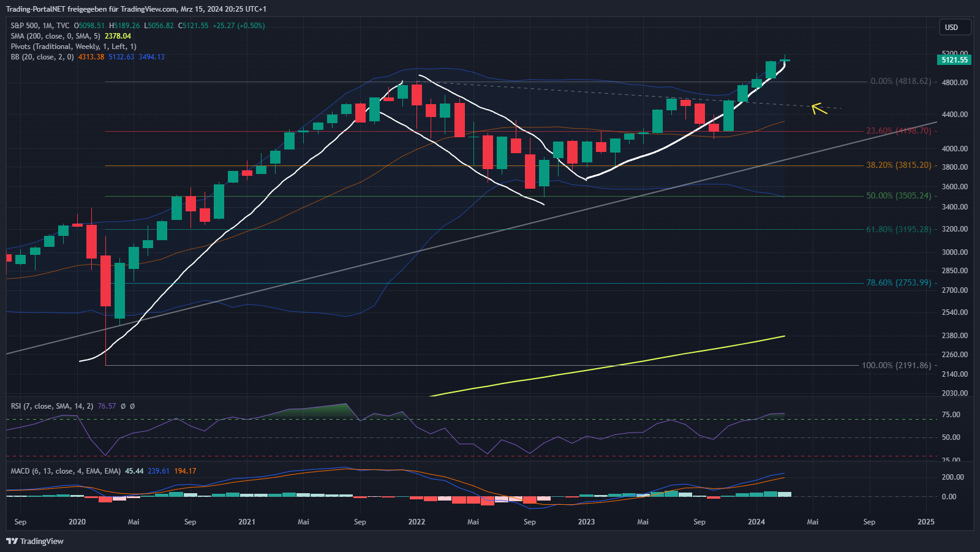Click the Pivots Traditional indicator legend
Screen dimensions: 980x552
[x=73, y=47]
